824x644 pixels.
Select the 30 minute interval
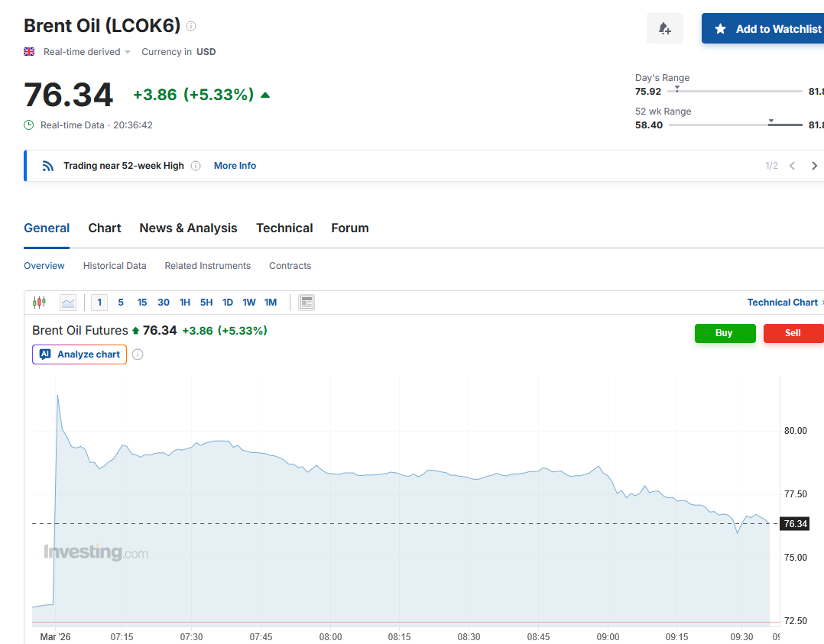pyautogui.click(x=164, y=303)
